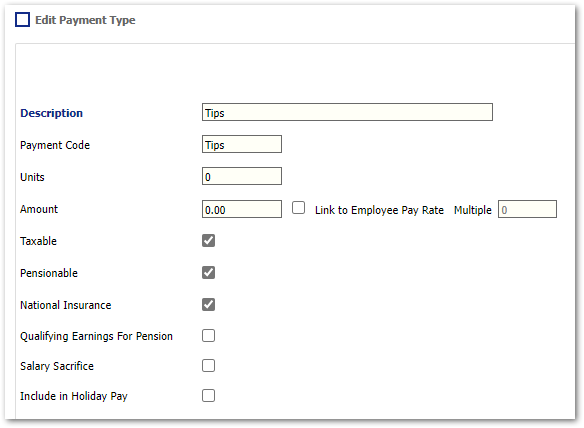584x428 pixels.
Task: Click the National Insurance label
Action: click(x=66, y=305)
